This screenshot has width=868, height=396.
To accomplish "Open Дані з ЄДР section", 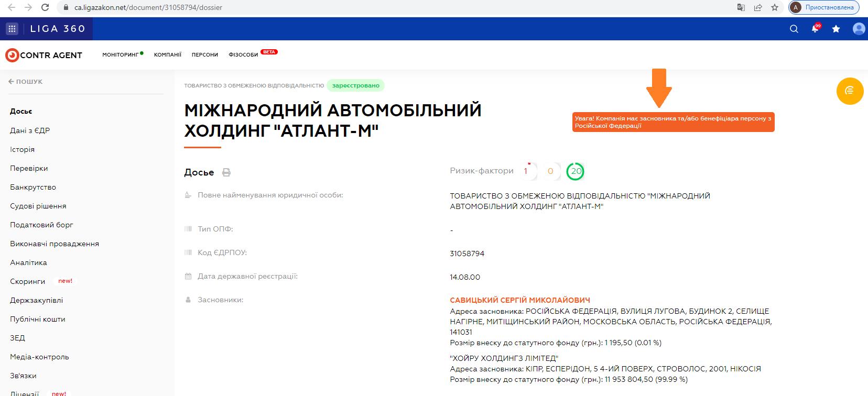I will (x=30, y=130).
